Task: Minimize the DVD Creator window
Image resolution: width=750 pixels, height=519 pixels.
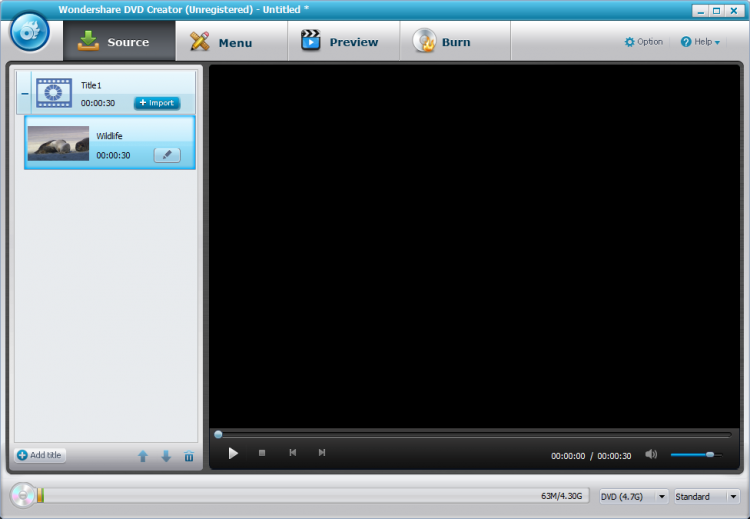Action: coord(701,11)
